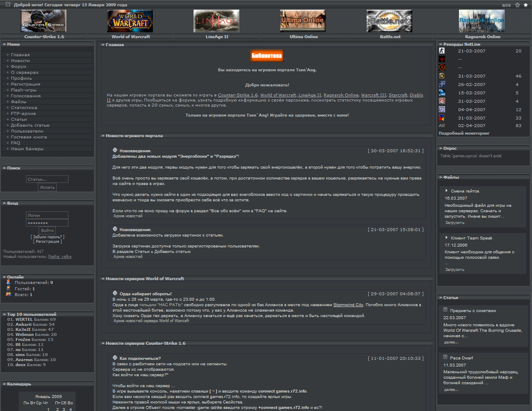Click 'LineAge II' label under top banner
This screenshot has height=411, width=532.
click(217, 37)
